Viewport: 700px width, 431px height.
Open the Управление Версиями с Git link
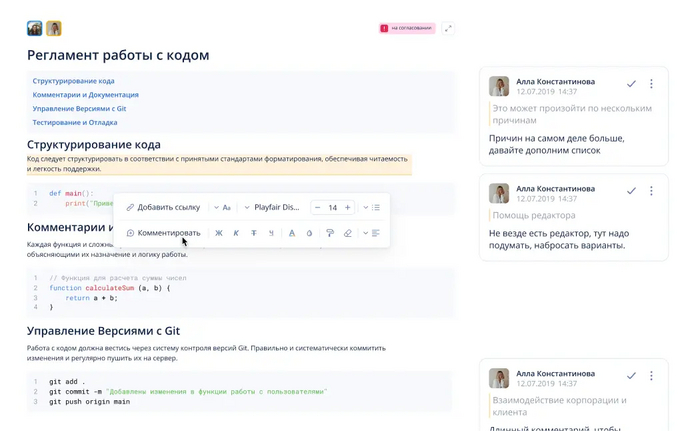coord(79,109)
